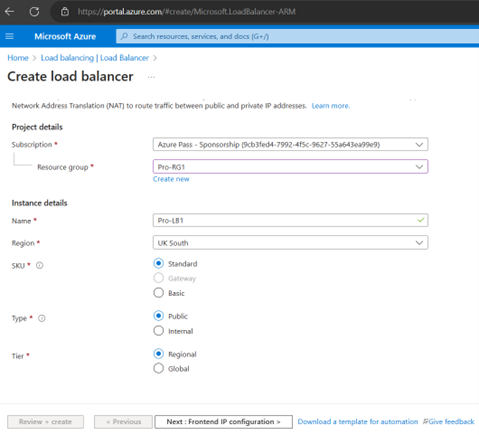This screenshot has width=479, height=435.
Task: Click the site lock icon in address bar
Action: [65, 12]
